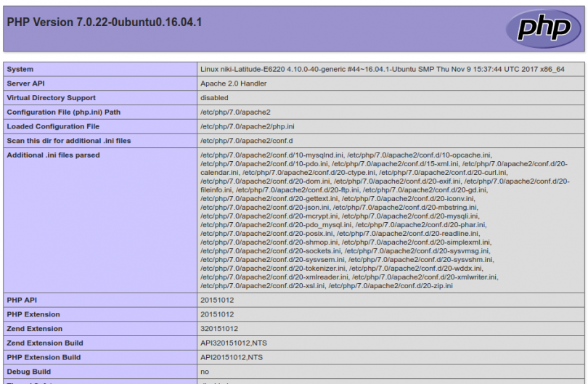
Task: Click the /etc/php/7.0/apache2/php.ini value
Action: [x=248, y=126]
